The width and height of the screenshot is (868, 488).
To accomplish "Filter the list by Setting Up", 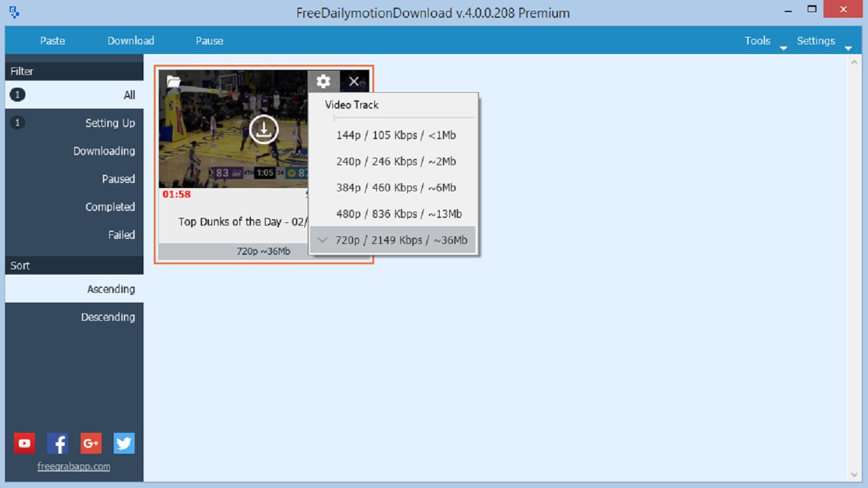I will pos(74,123).
